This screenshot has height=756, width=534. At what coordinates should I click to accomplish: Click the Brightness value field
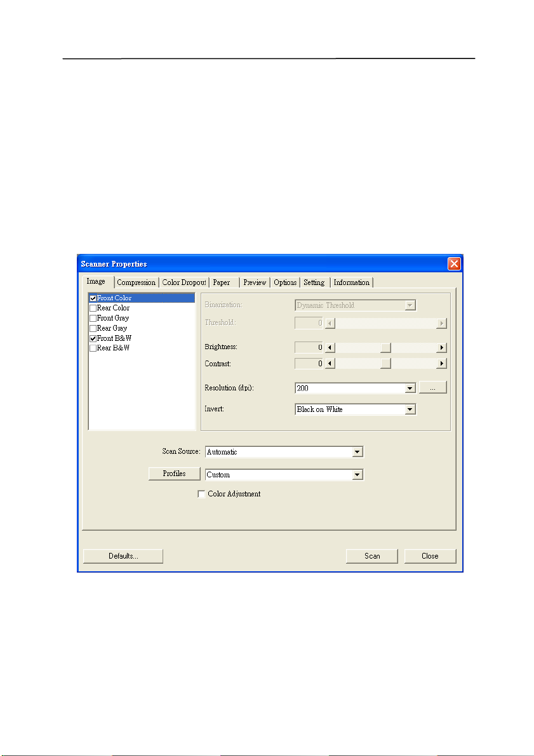(309, 348)
